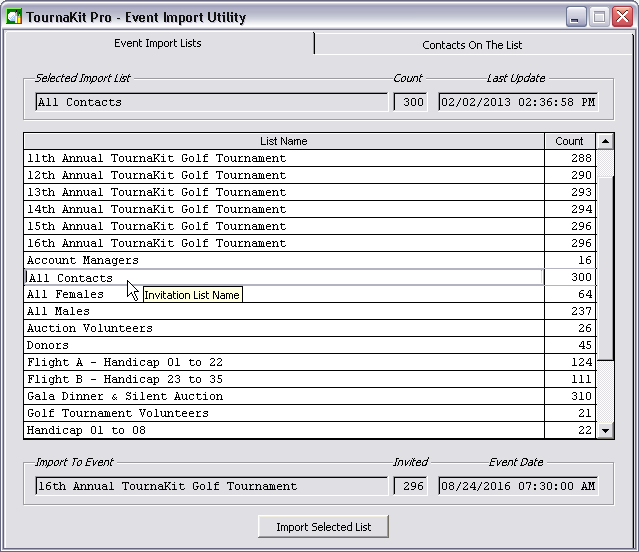Screen dimensions: 639x552
Task: Click count cell 310 for Gala Dinner
Action: coord(570,396)
